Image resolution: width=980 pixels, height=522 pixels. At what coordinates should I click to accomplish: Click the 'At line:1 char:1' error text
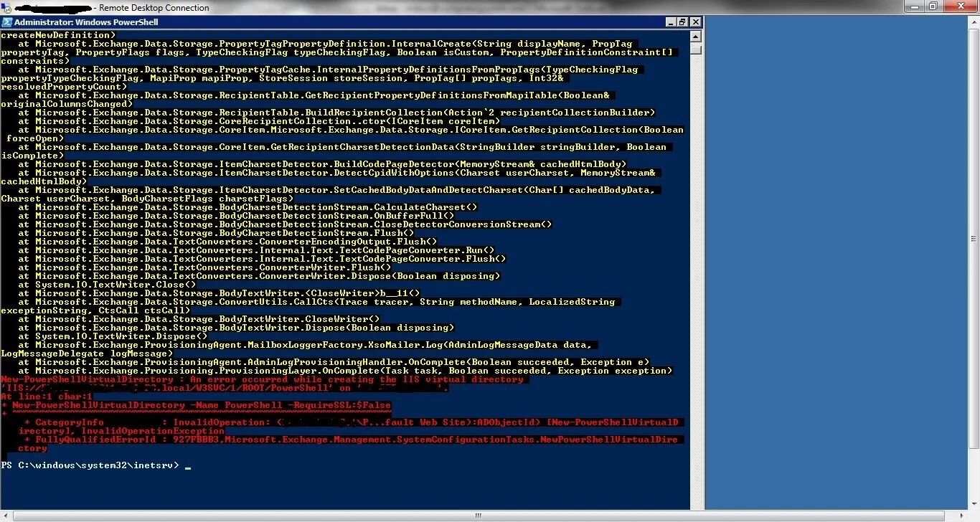click(47, 397)
